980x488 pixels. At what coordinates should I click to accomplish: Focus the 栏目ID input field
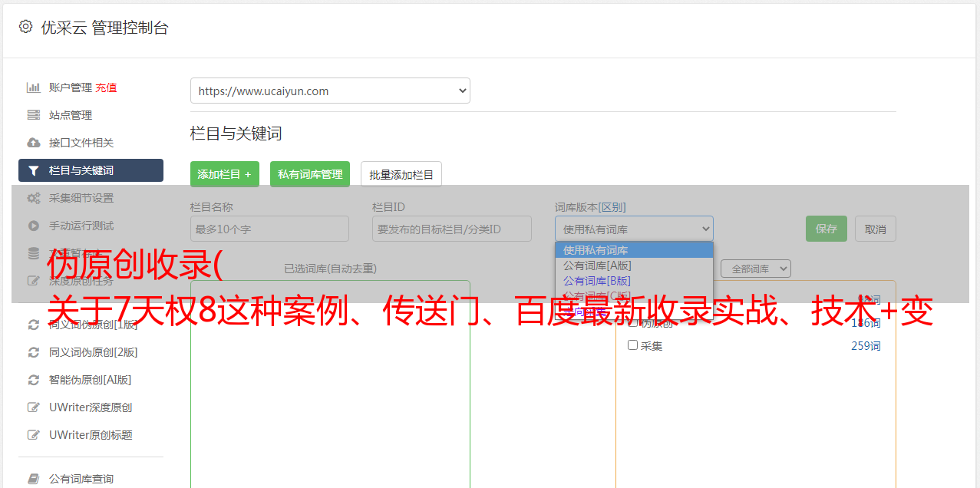point(452,229)
